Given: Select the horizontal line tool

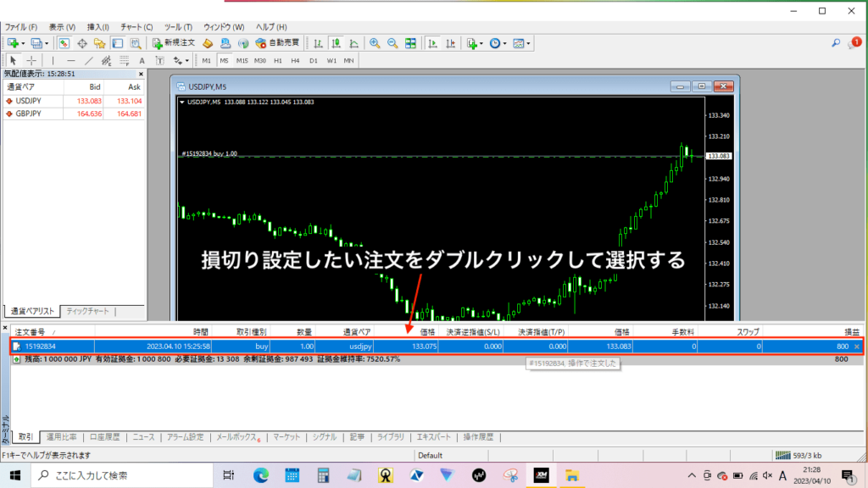Looking at the screenshot, I should click(x=71, y=60).
